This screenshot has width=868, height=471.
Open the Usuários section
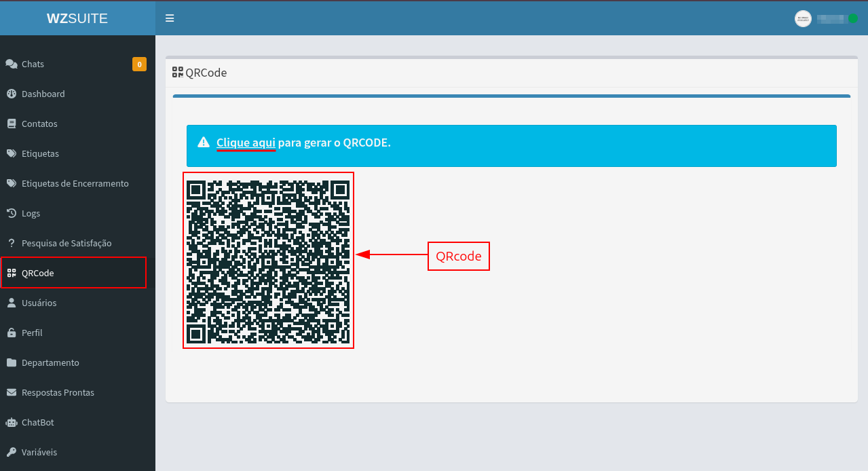pyautogui.click(x=77, y=303)
